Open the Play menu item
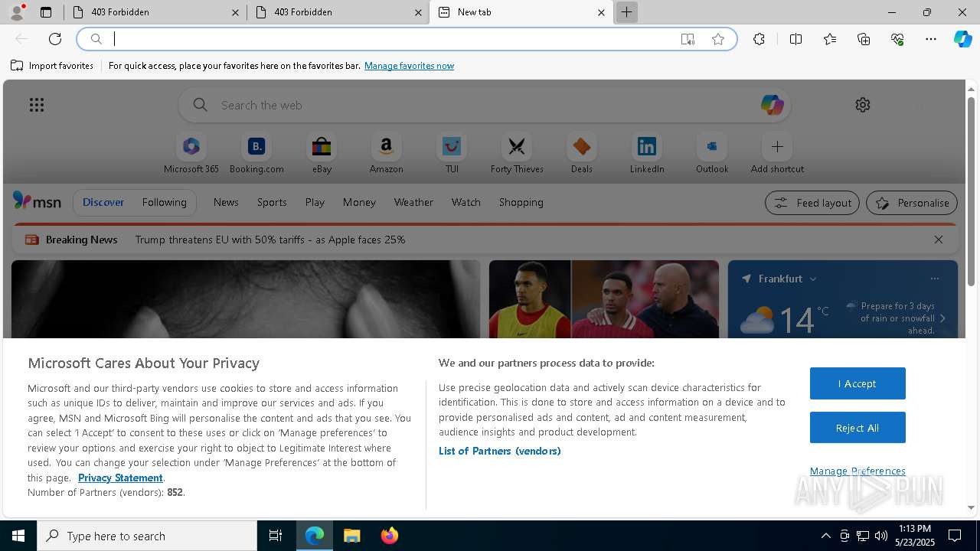Image resolution: width=980 pixels, height=551 pixels. pos(315,202)
